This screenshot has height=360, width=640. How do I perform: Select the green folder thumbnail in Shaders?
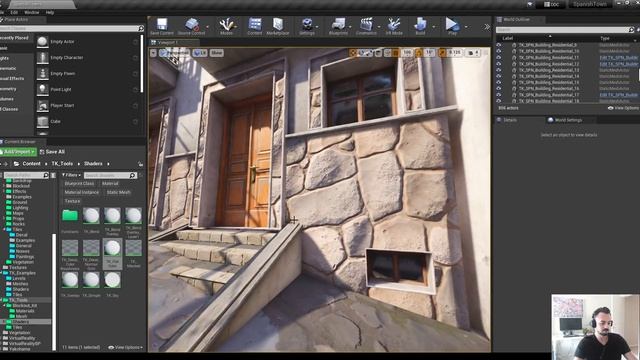(x=70, y=216)
